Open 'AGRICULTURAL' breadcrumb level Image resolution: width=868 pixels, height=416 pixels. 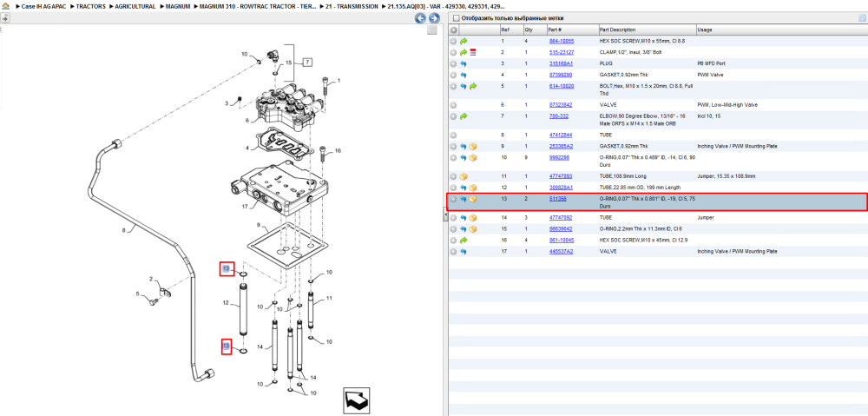click(135, 7)
